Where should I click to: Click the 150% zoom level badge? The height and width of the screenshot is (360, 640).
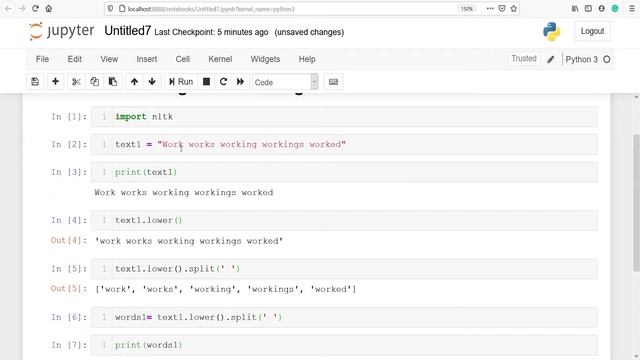[467, 9]
